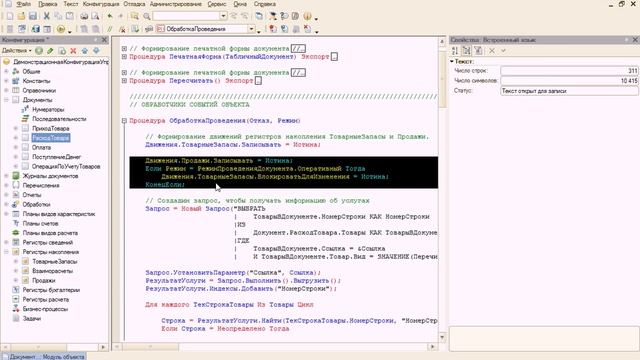Screen dimensions: 640x360
Task: Collapse the Документы tree node
Action: click(x=7, y=100)
